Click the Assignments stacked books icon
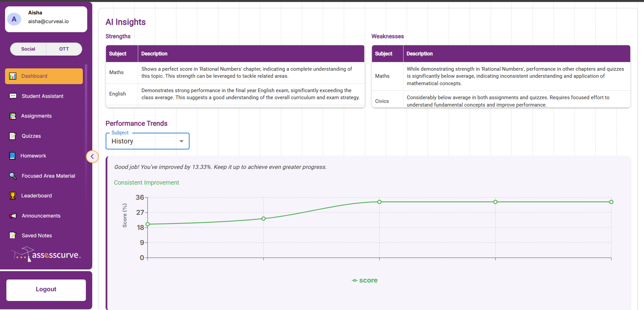The height and width of the screenshot is (310, 644). tap(13, 116)
